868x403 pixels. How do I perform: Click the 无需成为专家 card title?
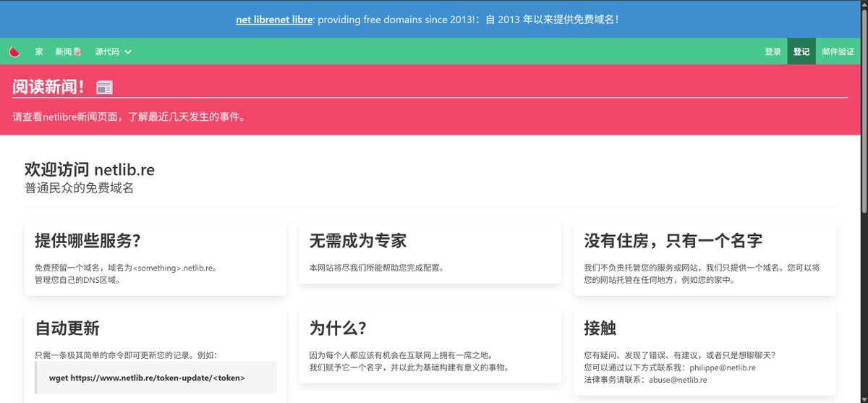pos(358,240)
